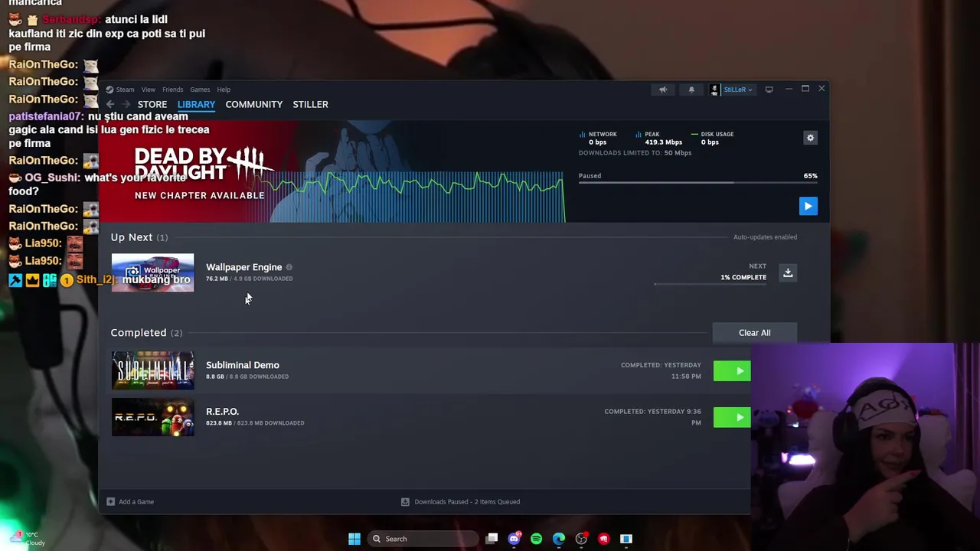Open the STILLER profile tab
980x551 pixels.
310,104
